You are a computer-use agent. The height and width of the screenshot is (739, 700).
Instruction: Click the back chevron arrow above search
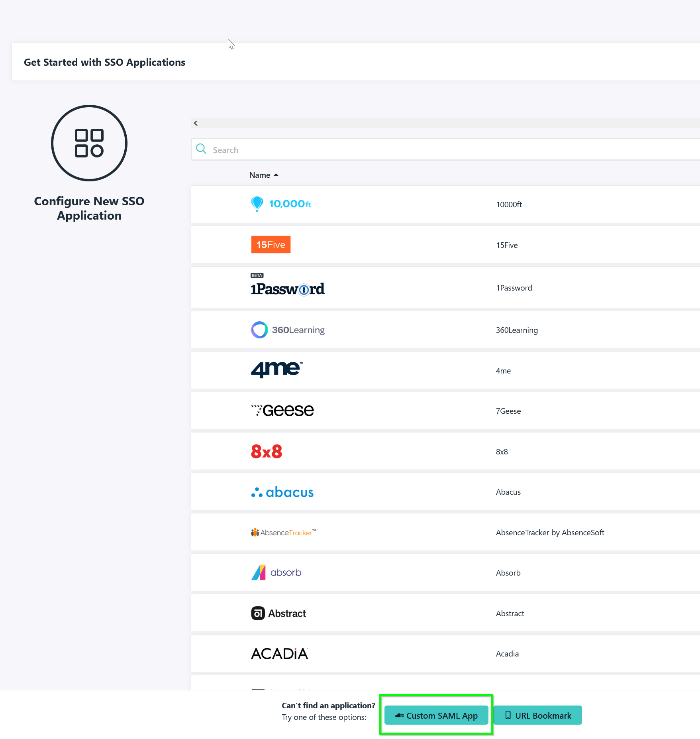(x=196, y=123)
